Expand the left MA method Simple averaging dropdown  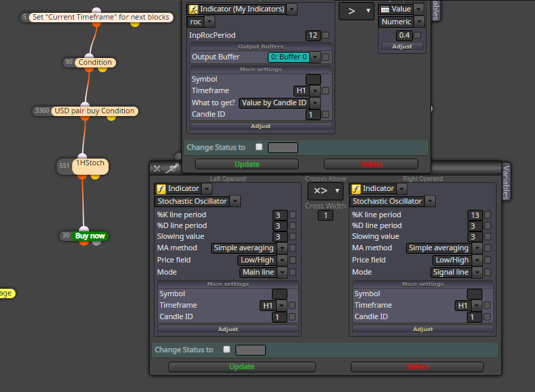pyautogui.click(x=249, y=248)
